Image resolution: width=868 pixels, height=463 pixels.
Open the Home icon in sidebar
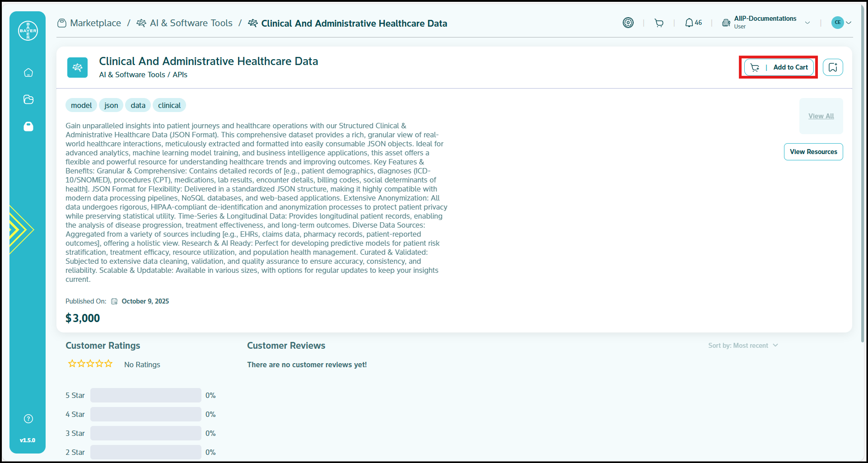[x=28, y=73]
